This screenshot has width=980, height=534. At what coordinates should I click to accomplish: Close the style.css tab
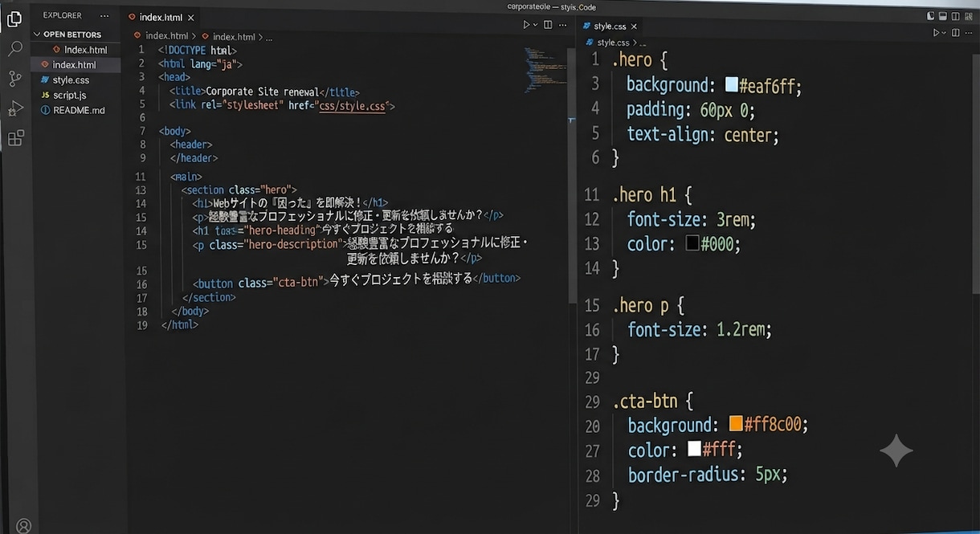click(x=634, y=26)
